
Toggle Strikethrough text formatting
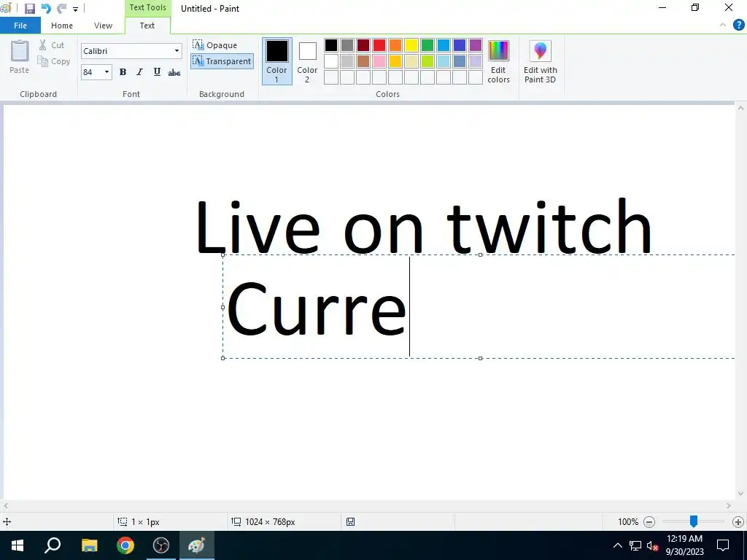tap(174, 72)
